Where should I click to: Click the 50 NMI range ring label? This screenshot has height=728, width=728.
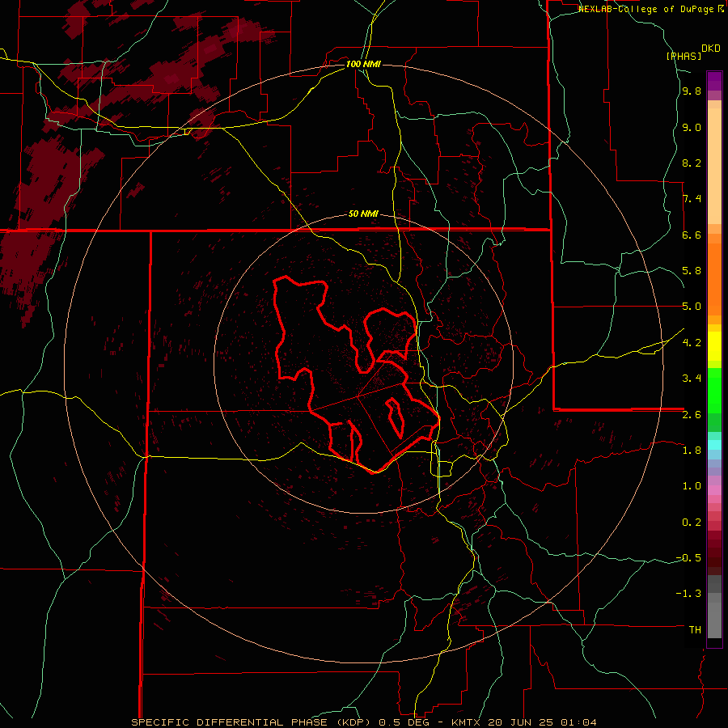click(x=363, y=214)
